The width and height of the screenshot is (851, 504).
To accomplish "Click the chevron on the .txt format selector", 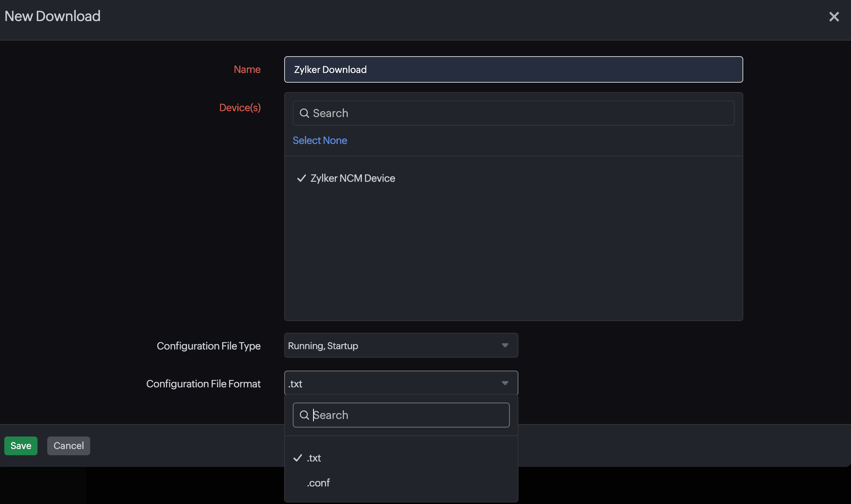I will (504, 383).
